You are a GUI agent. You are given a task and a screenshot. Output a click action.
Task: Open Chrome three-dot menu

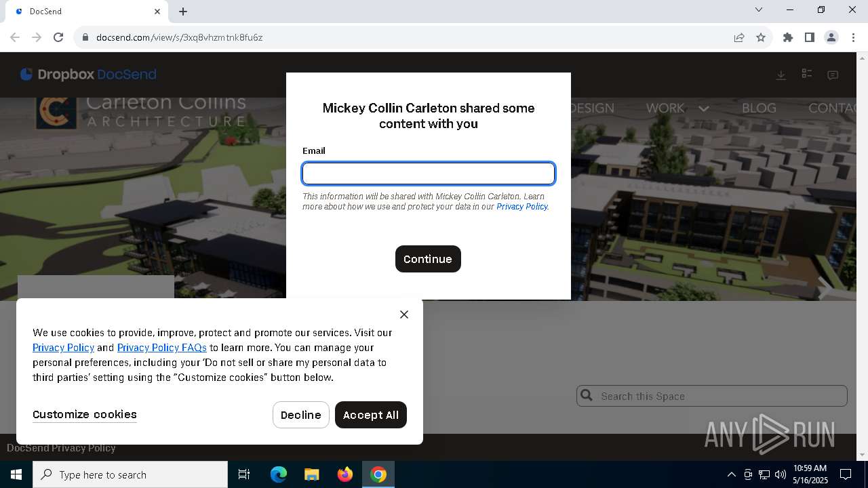(x=853, y=37)
